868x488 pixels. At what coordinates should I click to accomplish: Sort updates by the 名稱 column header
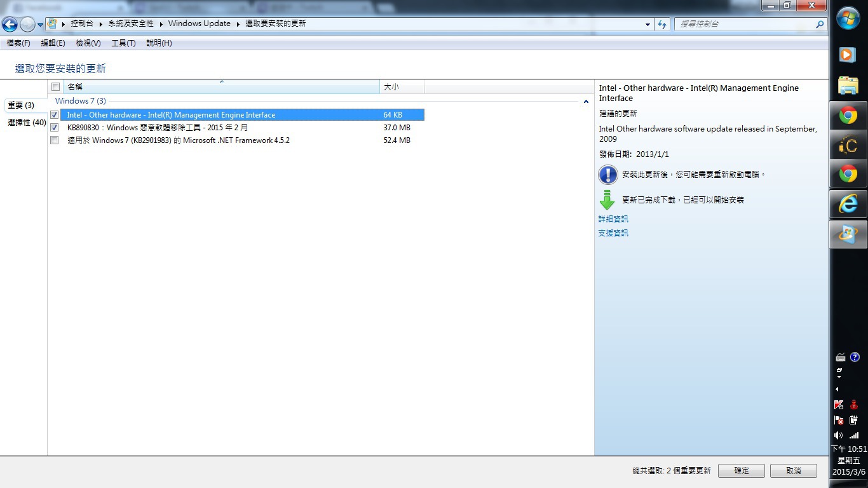(221, 87)
